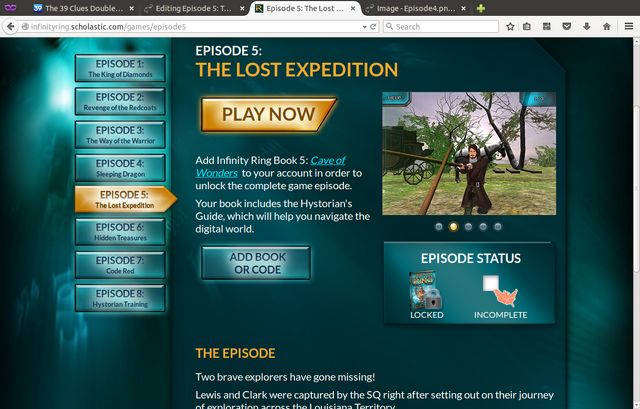This screenshot has width=640, height=409.
Task: Open the bookmarks list icon
Action: click(x=527, y=27)
